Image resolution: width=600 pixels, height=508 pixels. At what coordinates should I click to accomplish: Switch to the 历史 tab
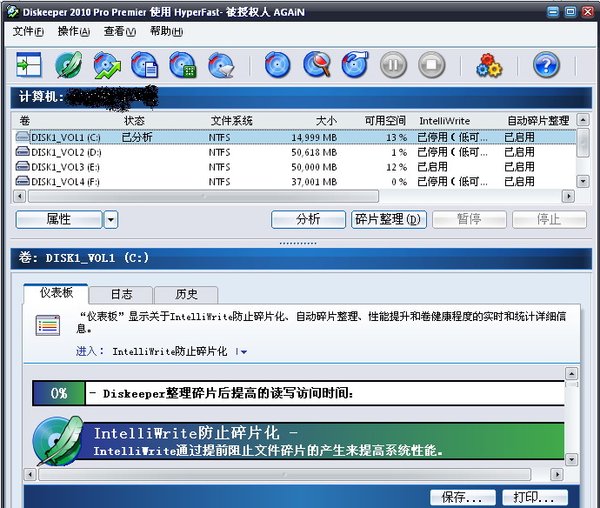pos(186,295)
